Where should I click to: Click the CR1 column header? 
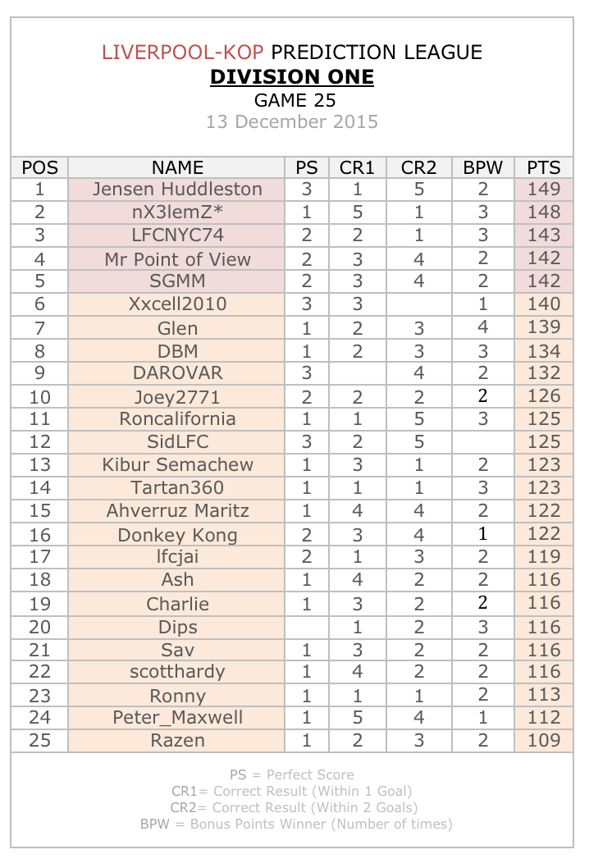tap(357, 167)
